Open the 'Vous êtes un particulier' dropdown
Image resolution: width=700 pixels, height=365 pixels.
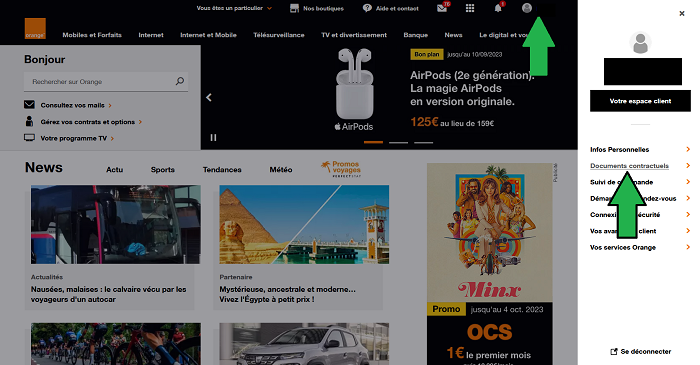click(234, 8)
